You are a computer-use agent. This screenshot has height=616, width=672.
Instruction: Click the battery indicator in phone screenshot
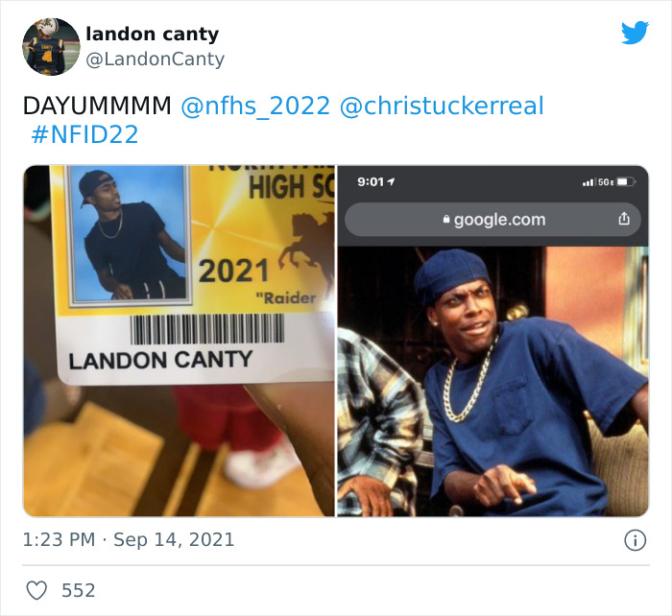pyautogui.click(x=627, y=181)
